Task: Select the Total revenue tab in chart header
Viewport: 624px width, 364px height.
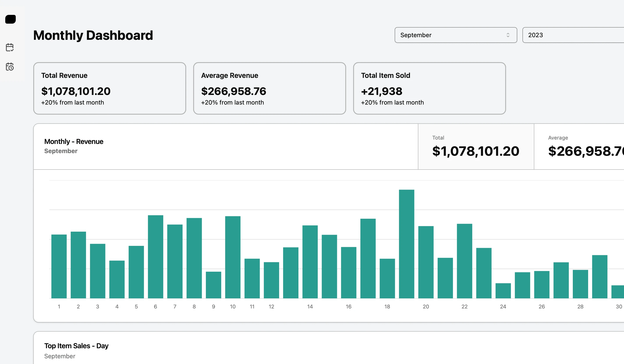Action: [476, 147]
